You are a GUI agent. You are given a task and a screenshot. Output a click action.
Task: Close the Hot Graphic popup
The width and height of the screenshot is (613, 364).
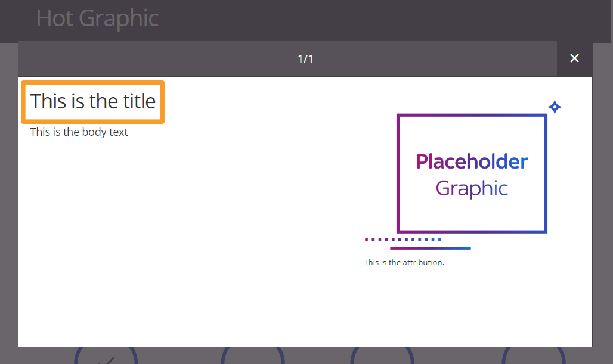pyautogui.click(x=574, y=58)
